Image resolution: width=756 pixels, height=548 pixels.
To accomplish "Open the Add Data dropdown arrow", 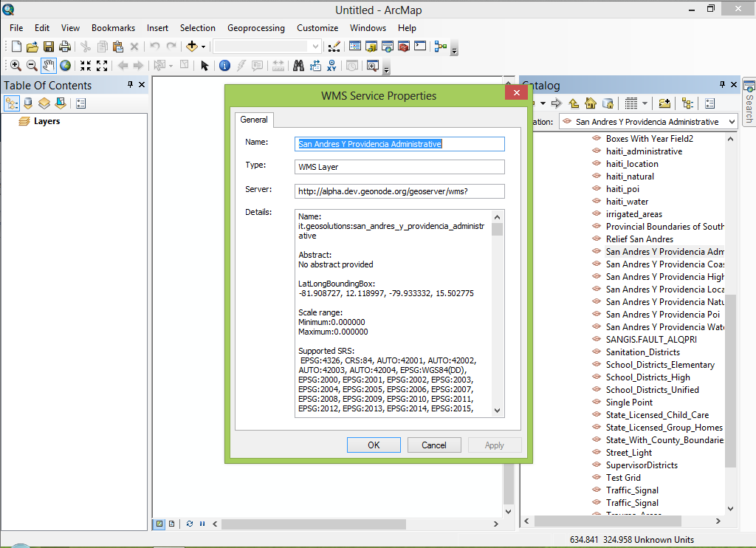I will (204, 47).
